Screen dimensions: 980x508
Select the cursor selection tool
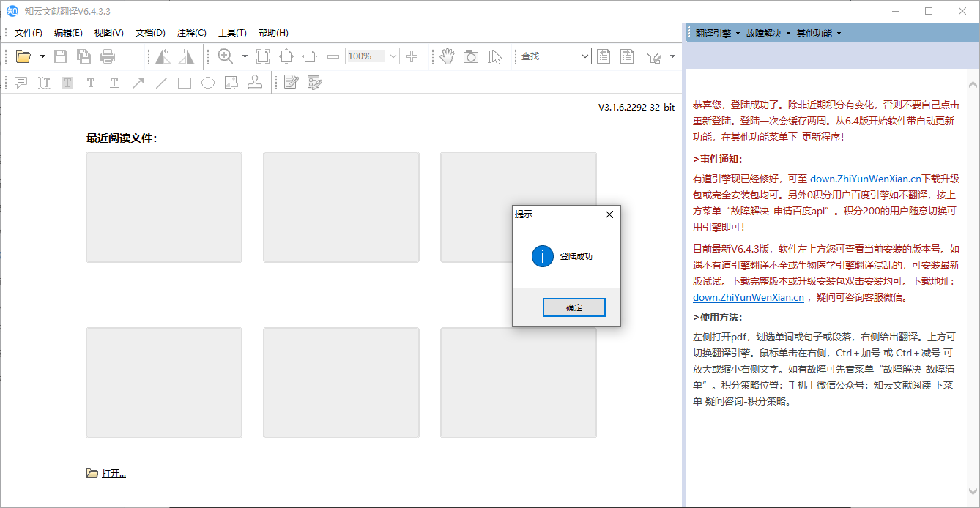point(494,56)
